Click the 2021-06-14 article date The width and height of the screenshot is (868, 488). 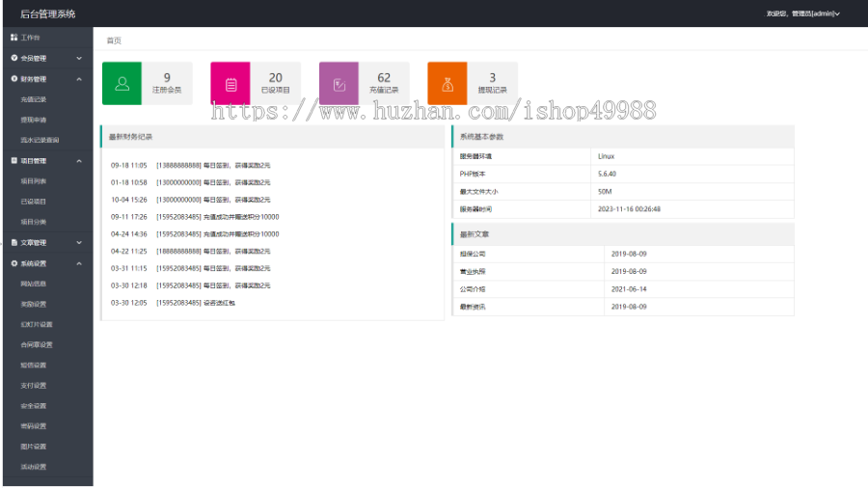click(629, 289)
